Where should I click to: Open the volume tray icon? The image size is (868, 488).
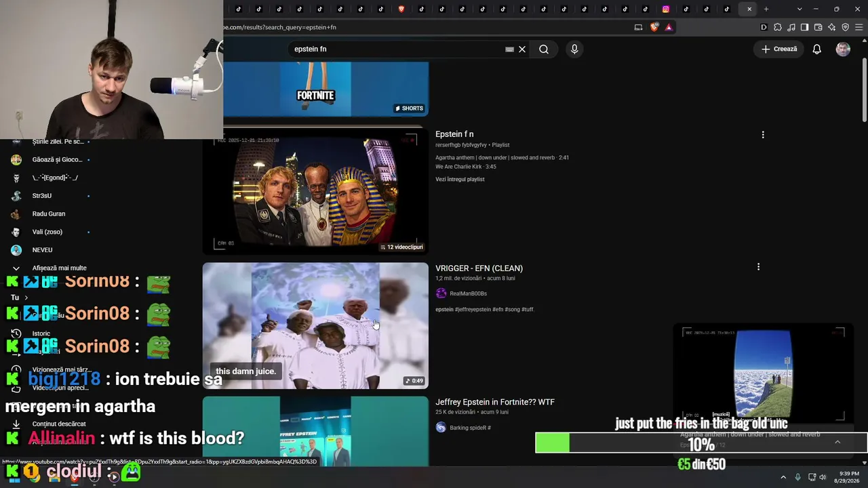(x=823, y=477)
